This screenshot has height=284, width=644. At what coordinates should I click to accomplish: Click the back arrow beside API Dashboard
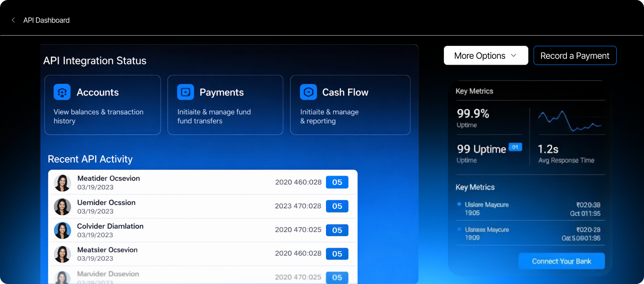pyautogui.click(x=13, y=20)
